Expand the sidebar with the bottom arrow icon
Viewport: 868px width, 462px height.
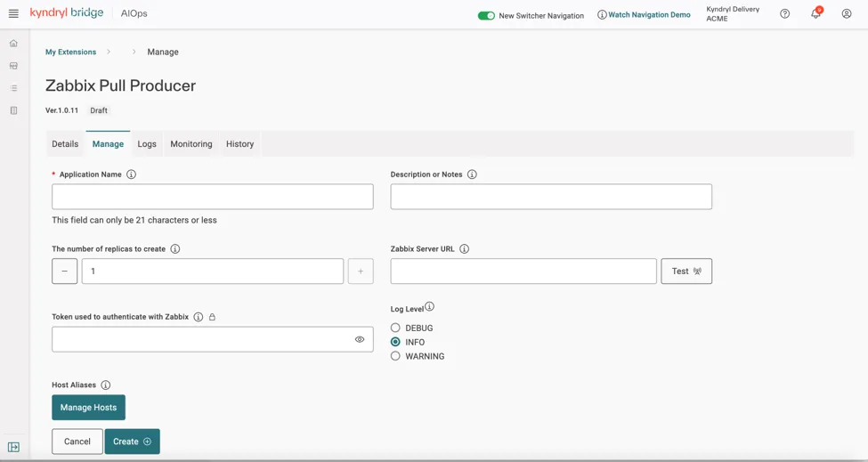14,447
